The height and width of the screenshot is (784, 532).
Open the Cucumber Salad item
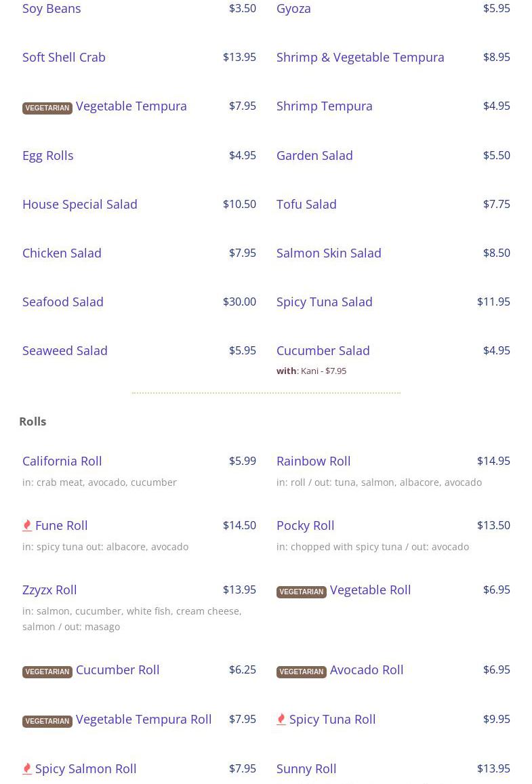pos(323,350)
